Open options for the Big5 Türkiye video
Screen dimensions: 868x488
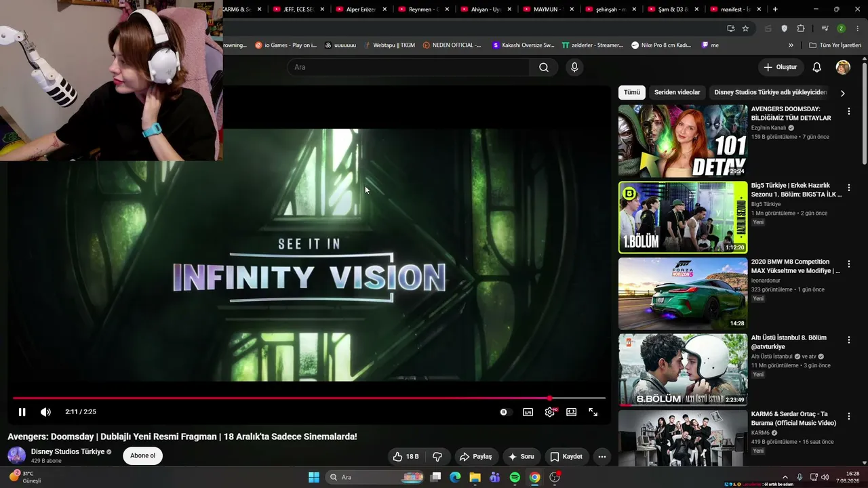(848, 188)
